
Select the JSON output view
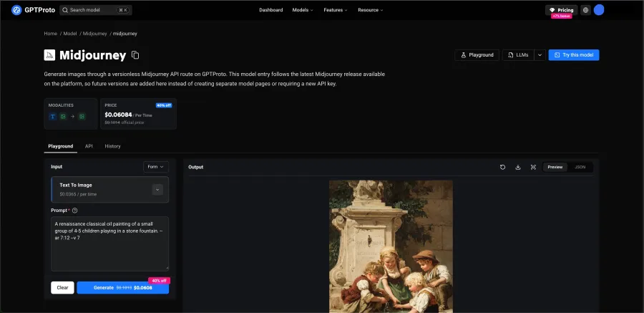[580, 167]
